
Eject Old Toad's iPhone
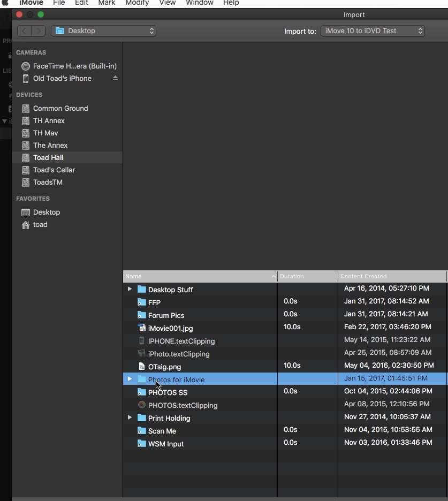[x=116, y=78]
